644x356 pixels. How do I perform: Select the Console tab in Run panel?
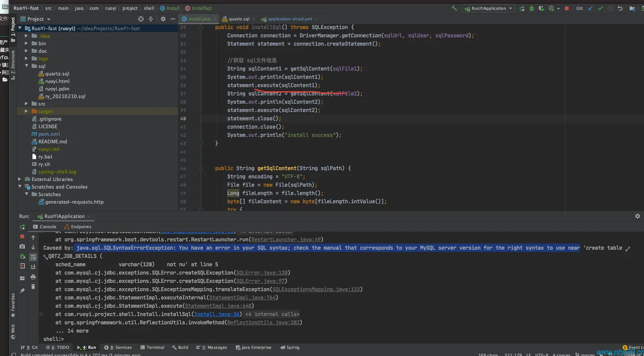point(45,227)
